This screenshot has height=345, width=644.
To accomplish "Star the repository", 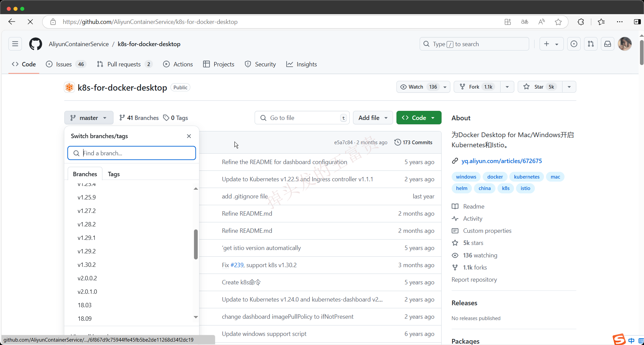I will [540, 87].
